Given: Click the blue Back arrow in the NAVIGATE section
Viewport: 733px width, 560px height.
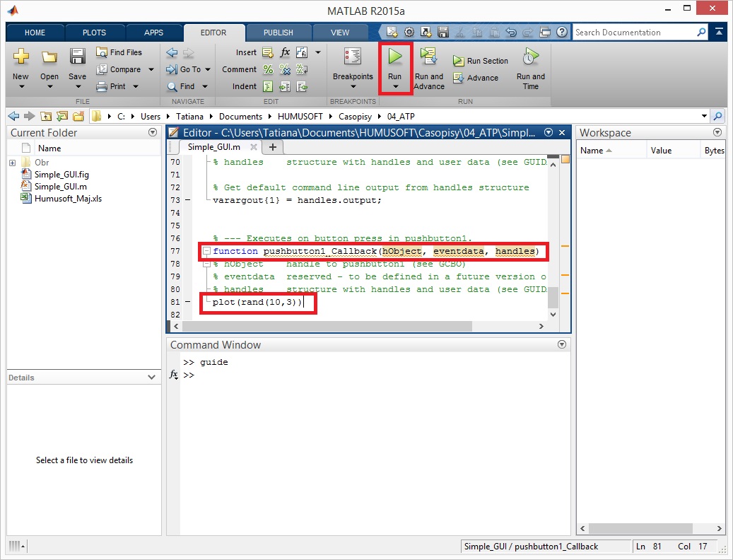Looking at the screenshot, I should pyautogui.click(x=172, y=52).
